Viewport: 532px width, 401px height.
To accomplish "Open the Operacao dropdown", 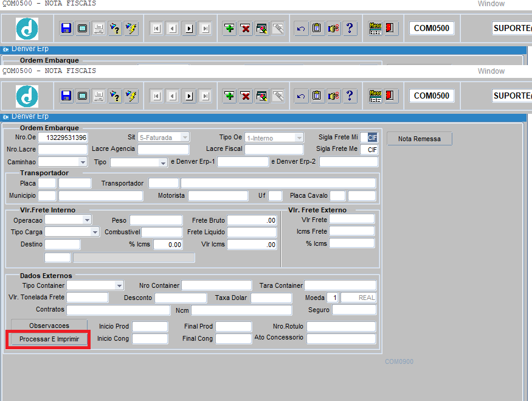I will [x=87, y=220].
